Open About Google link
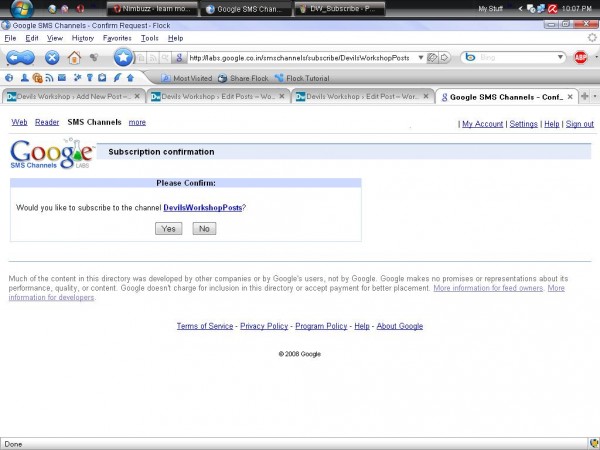600x450 pixels. coord(399,326)
